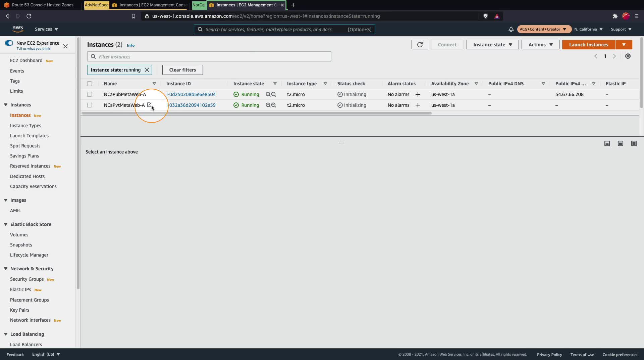Set details panel to half height
Image resolution: width=644 pixels, height=360 pixels.
621,143
